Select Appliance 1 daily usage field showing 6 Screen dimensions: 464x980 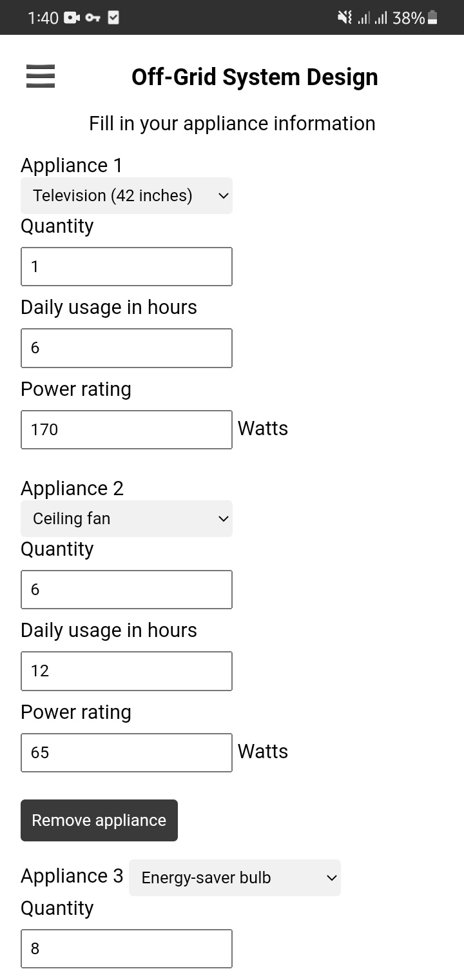[126, 348]
